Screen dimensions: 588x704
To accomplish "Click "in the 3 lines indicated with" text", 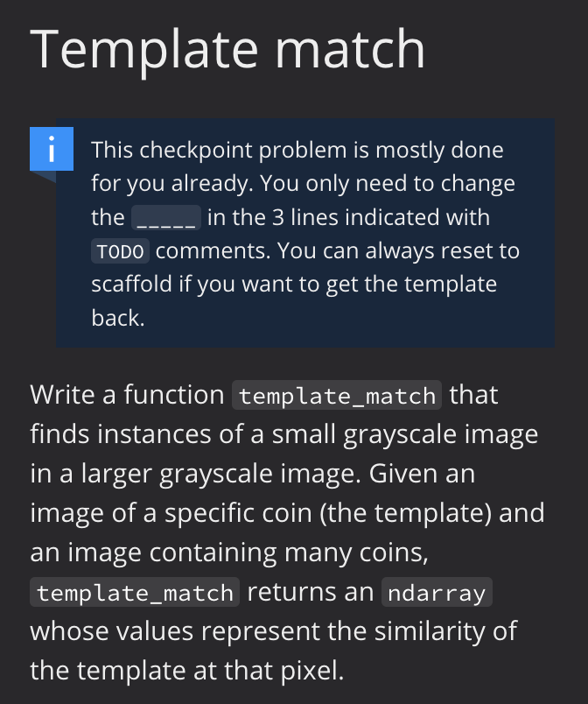I will (348, 217).
